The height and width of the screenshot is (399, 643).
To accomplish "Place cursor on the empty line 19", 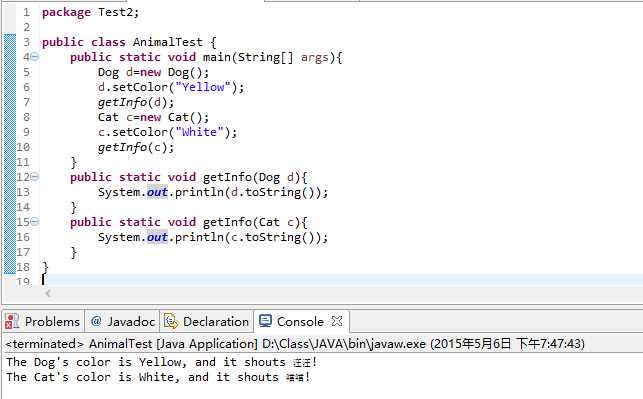I will pos(342,280).
